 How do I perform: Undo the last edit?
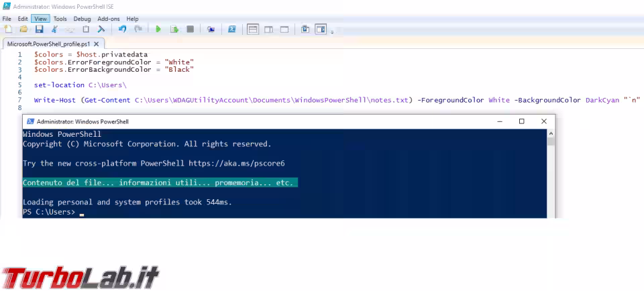pos(122,30)
